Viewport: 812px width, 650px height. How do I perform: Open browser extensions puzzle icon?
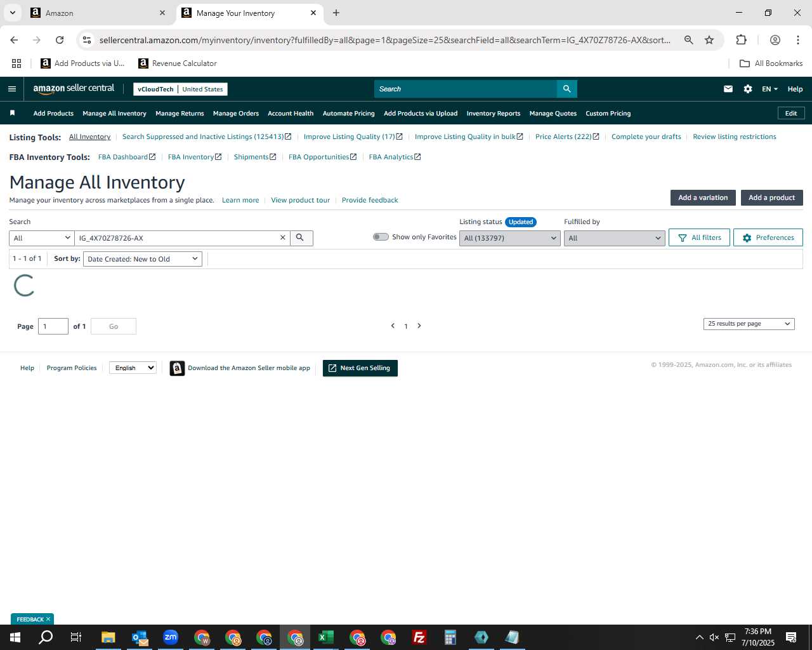(x=741, y=40)
